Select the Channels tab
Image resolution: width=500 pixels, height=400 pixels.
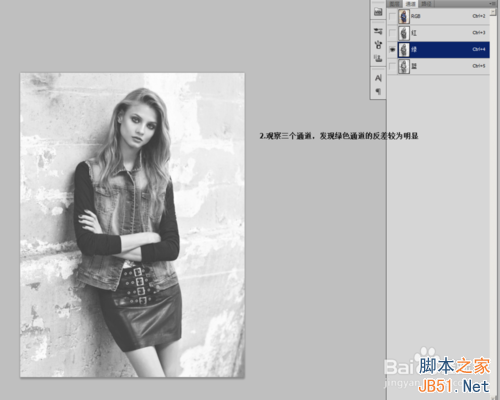(411, 4)
